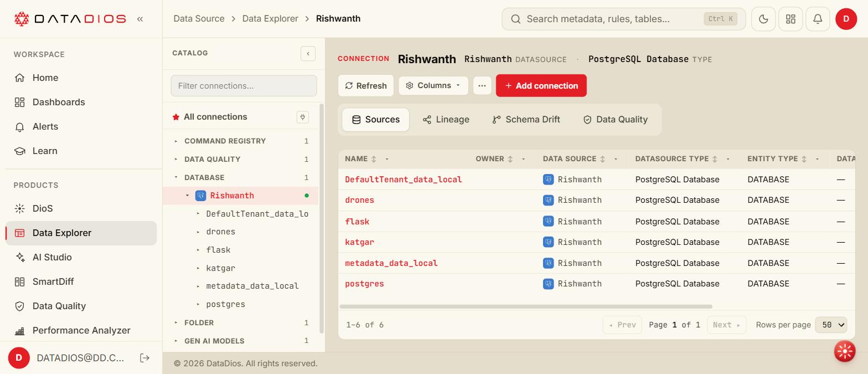Screen dimensions: 868x374
Task: Click the red floating assistant icon
Action: coord(845,351)
